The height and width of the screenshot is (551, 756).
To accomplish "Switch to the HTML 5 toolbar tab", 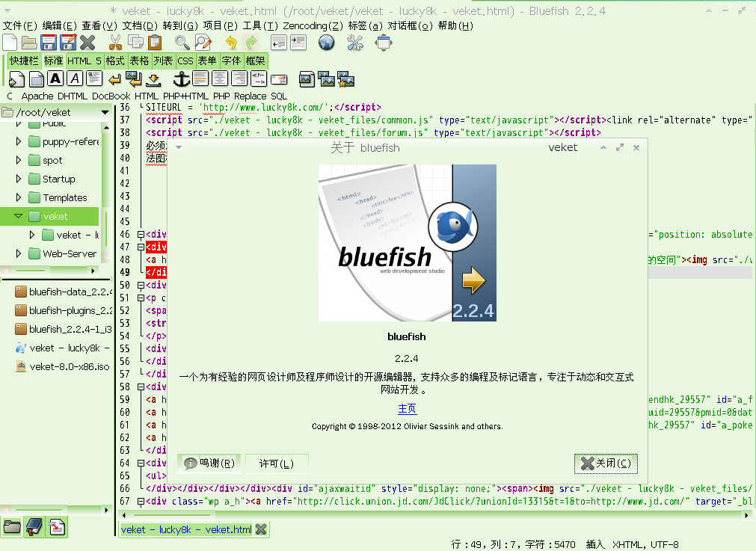I will coord(84,61).
